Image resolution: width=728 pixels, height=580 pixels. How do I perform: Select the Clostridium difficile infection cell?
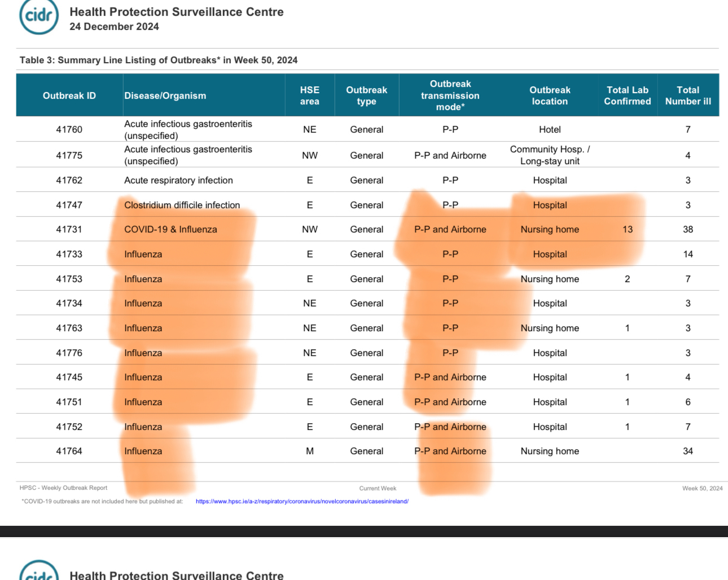[x=182, y=205]
